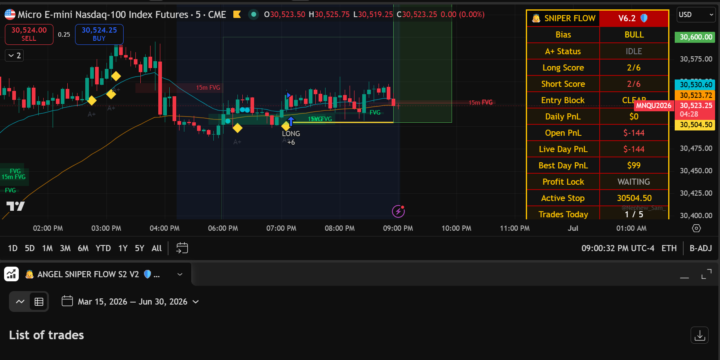Image resolution: width=720 pixels, height=360 pixels.
Task: Open the Mar 15 – Jun 30 date range dropdown
Action: (x=130, y=302)
